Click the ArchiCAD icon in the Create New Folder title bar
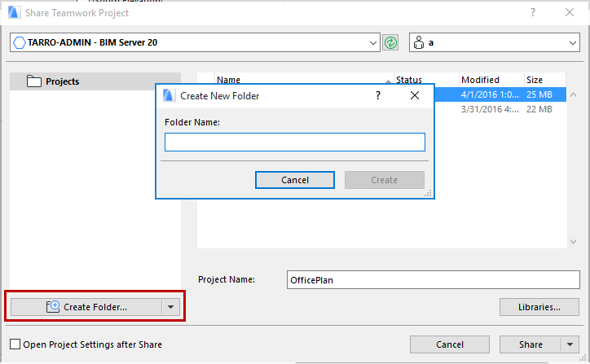This screenshot has height=364, width=590. click(x=169, y=95)
